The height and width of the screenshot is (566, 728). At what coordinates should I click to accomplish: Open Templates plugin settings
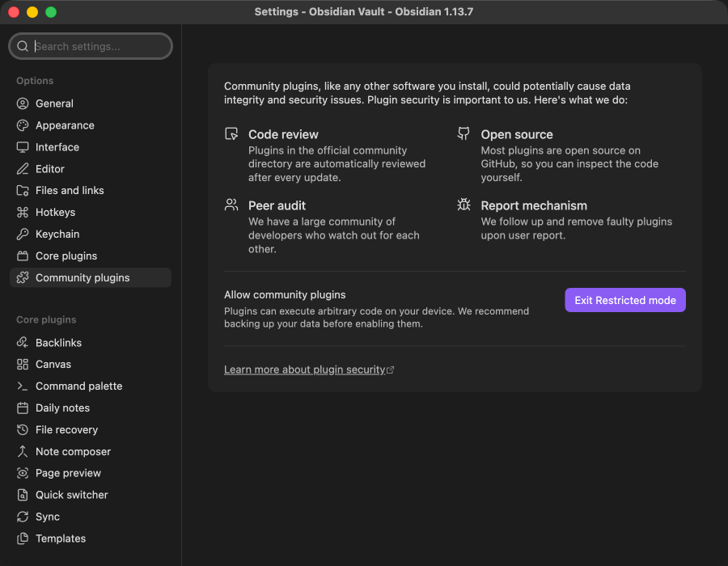[91, 539]
